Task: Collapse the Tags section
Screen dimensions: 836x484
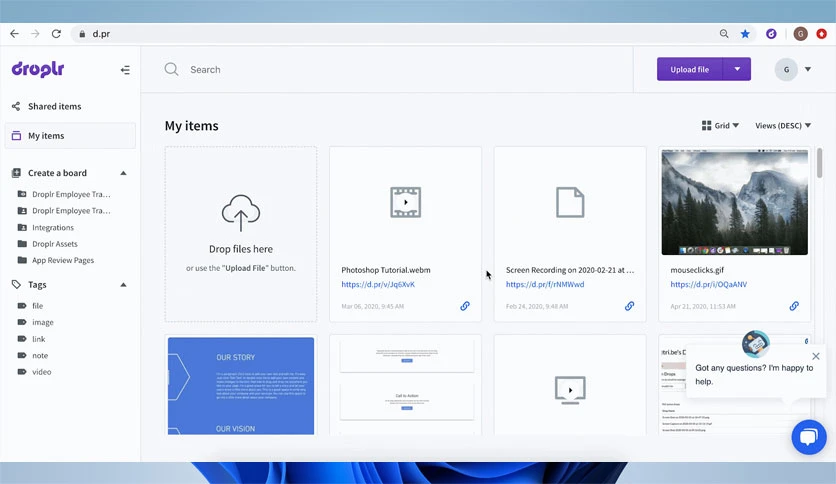Action: [x=123, y=285]
